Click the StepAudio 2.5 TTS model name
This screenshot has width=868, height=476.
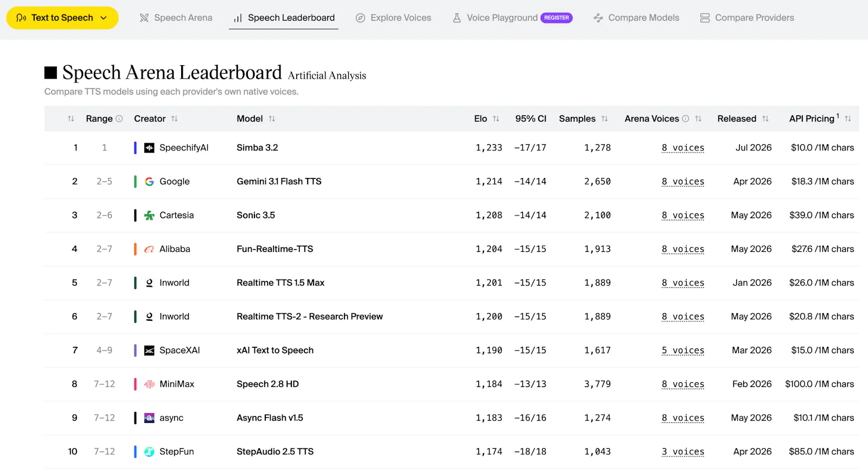(275, 452)
